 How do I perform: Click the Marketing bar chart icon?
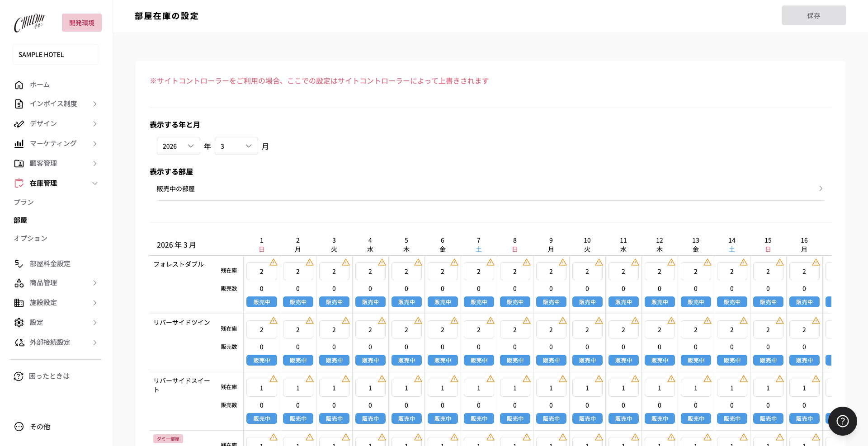pos(19,144)
